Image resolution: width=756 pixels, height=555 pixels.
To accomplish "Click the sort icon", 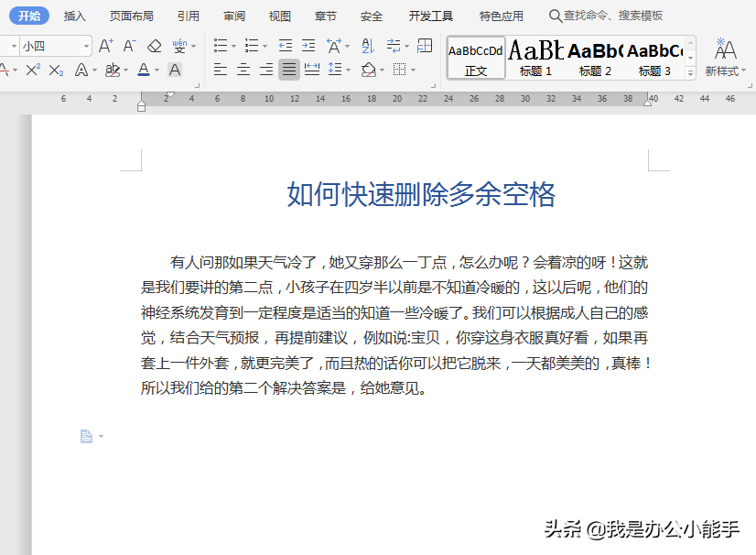I will click(x=368, y=46).
